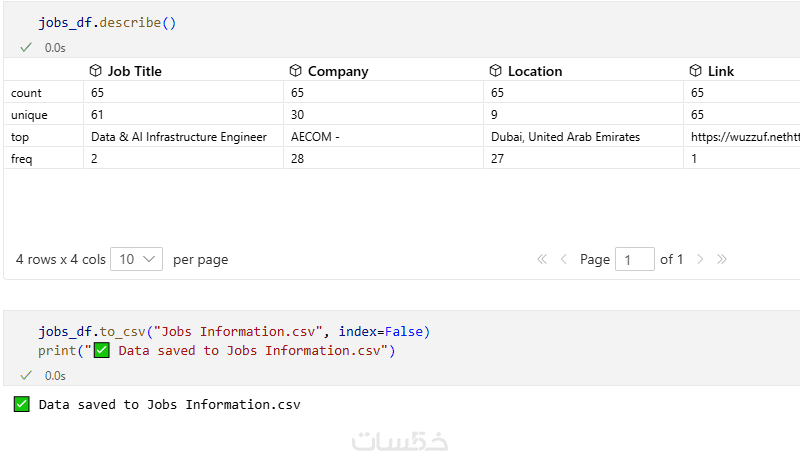Click the cube icon beside Job Title column
The height and width of the screenshot is (460, 800).
click(96, 71)
